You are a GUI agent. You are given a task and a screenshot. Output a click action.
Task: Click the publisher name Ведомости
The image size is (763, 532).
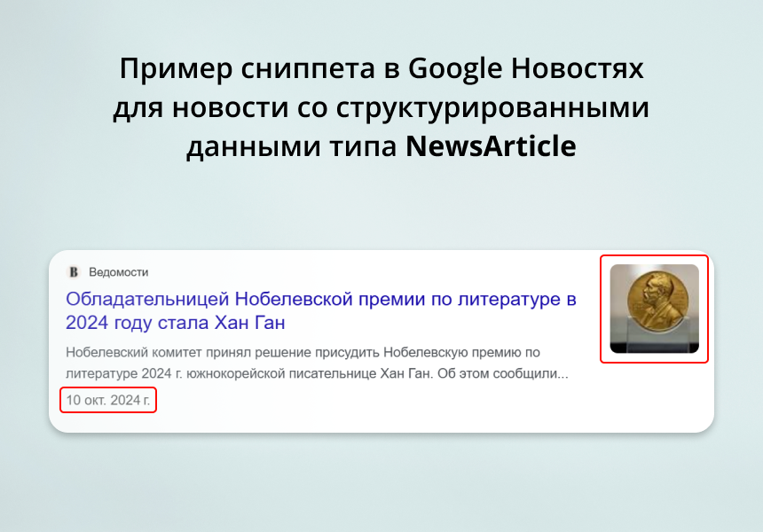point(118,272)
